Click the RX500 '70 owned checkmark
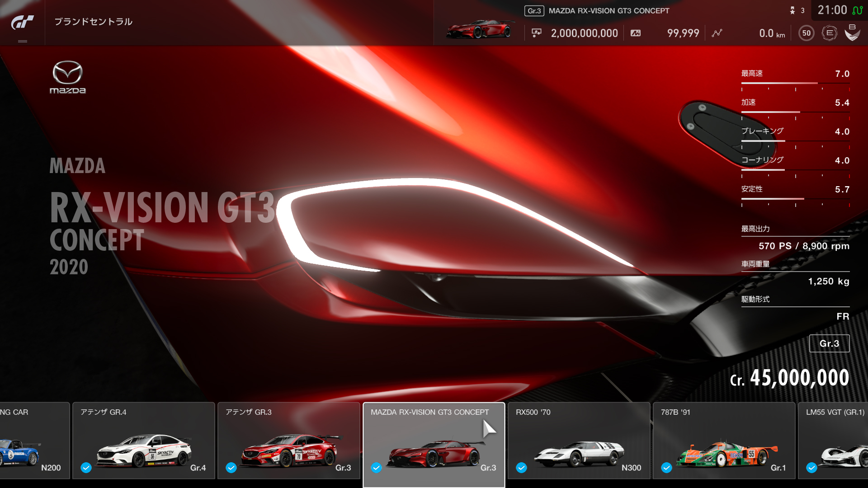 521,468
